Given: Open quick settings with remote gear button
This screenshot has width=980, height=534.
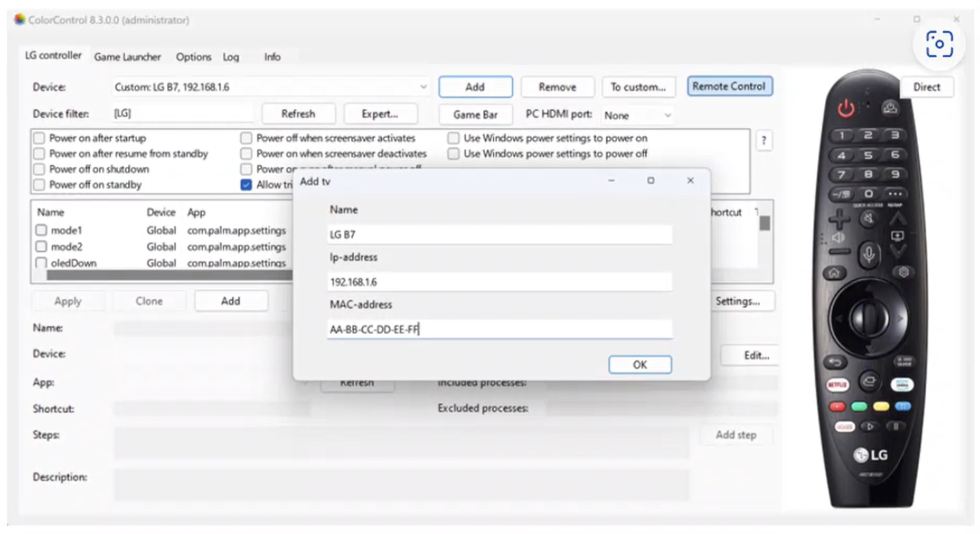Looking at the screenshot, I should 903,273.
